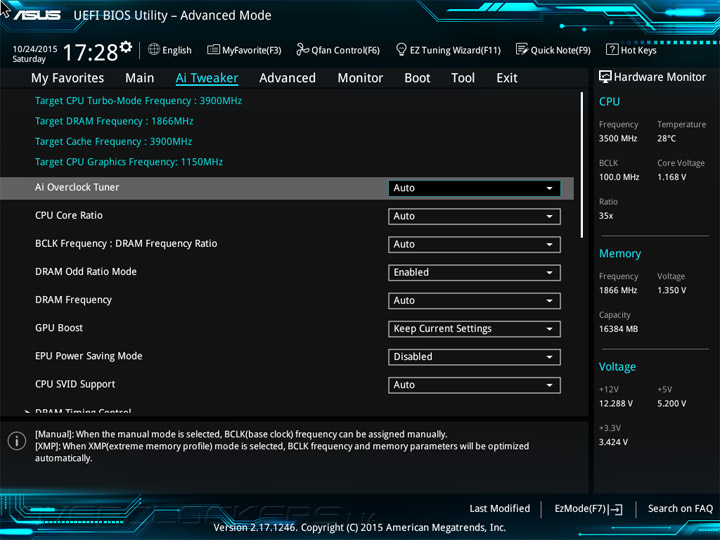Click Core Voltage value 1.168 V

coord(672,177)
